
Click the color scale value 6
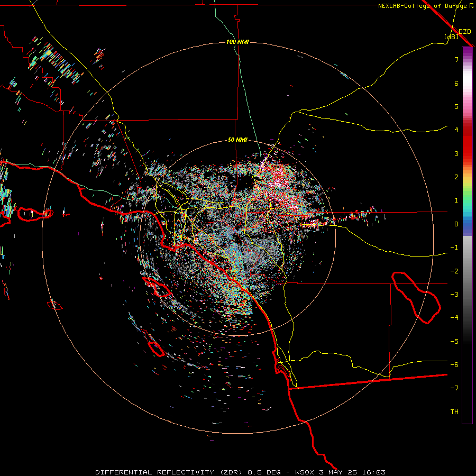pos(456,83)
